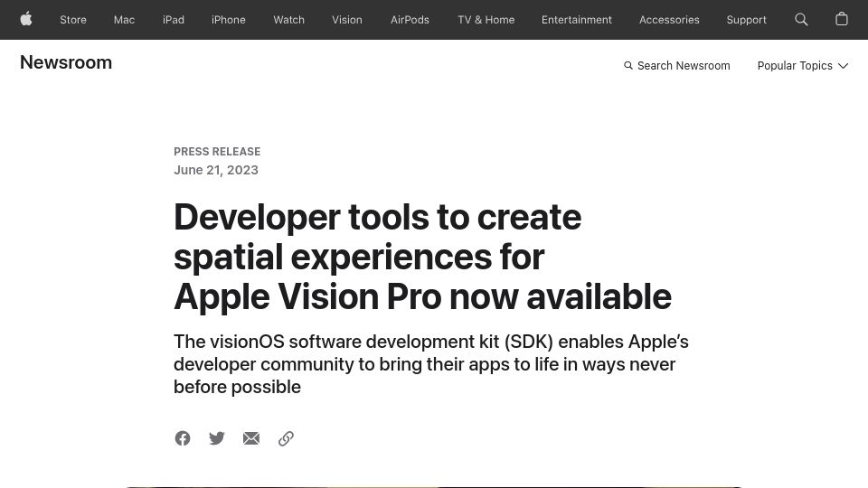Open the AirPods menu item

click(x=410, y=20)
